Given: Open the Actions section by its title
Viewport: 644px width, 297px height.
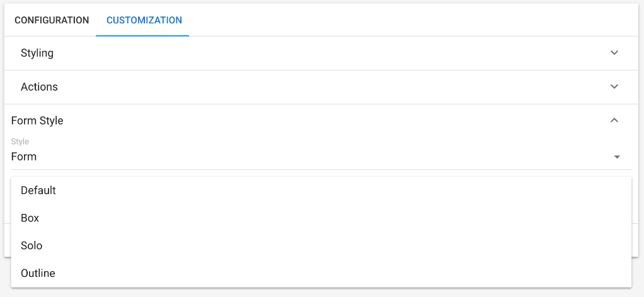Looking at the screenshot, I should point(39,87).
